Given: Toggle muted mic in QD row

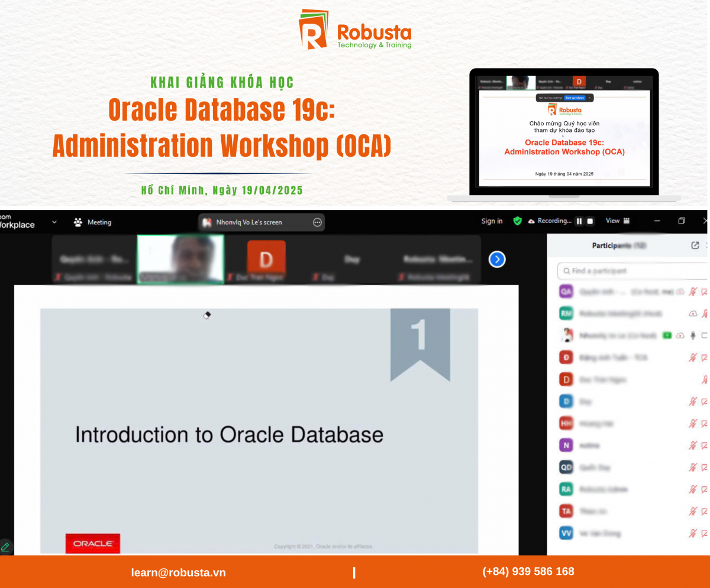Looking at the screenshot, I should (x=693, y=467).
